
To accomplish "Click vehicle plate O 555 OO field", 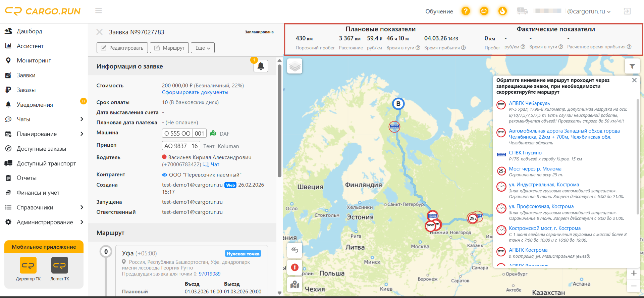I will click(x=184, y=133).
